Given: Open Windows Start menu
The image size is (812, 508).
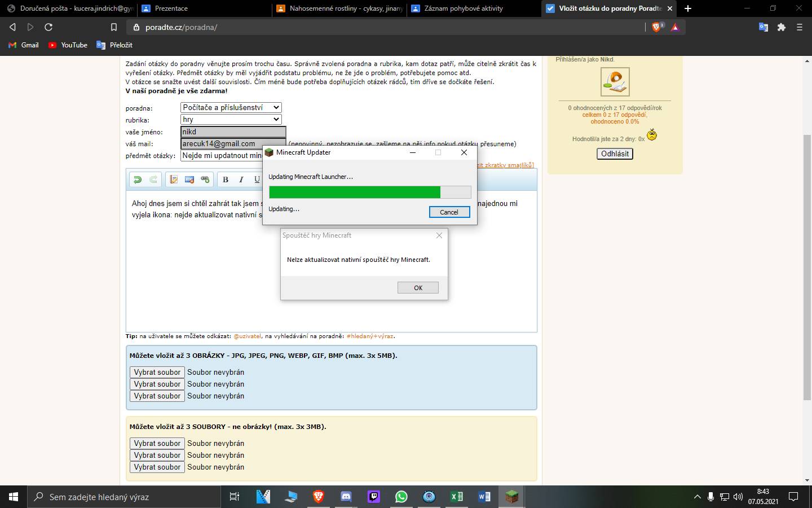Looking at the screenshot, I should [14, 497].
